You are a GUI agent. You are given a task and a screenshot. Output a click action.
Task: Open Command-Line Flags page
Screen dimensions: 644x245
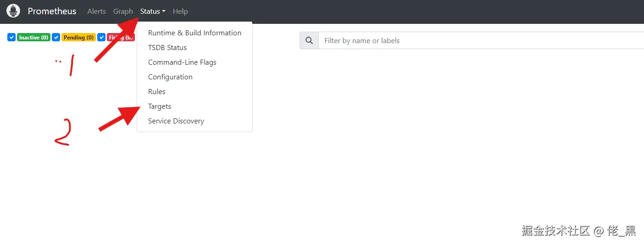[x=194, y=62]
